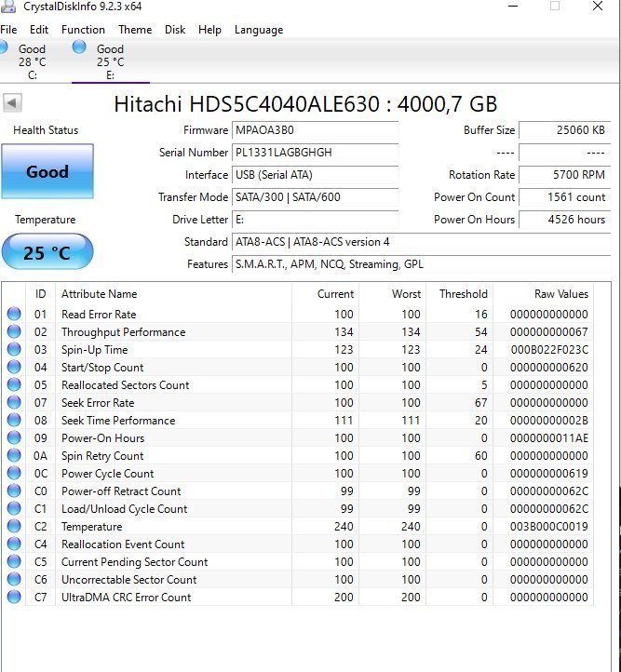
Task: Switch to the C: disk tab (28 °C)
Action: click(33, 61)
